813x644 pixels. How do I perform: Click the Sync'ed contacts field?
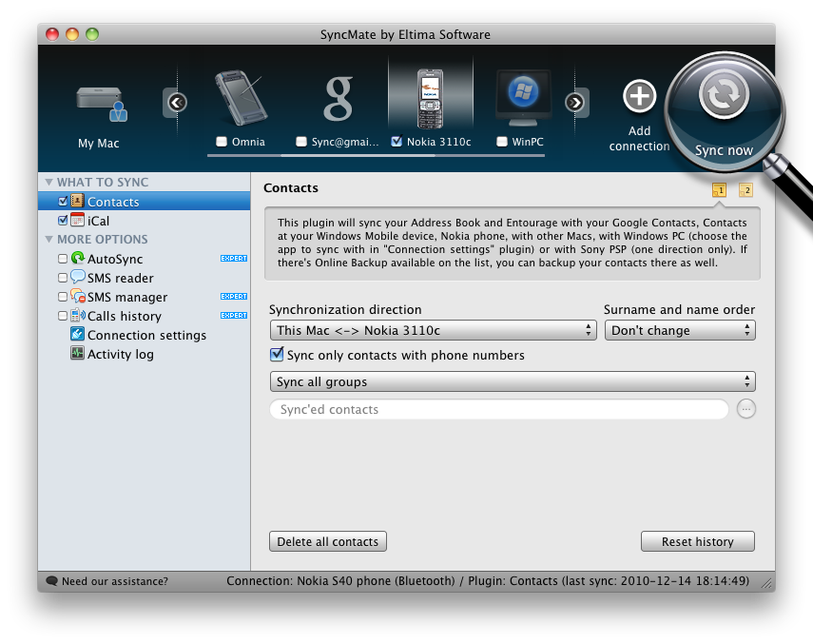499,409
